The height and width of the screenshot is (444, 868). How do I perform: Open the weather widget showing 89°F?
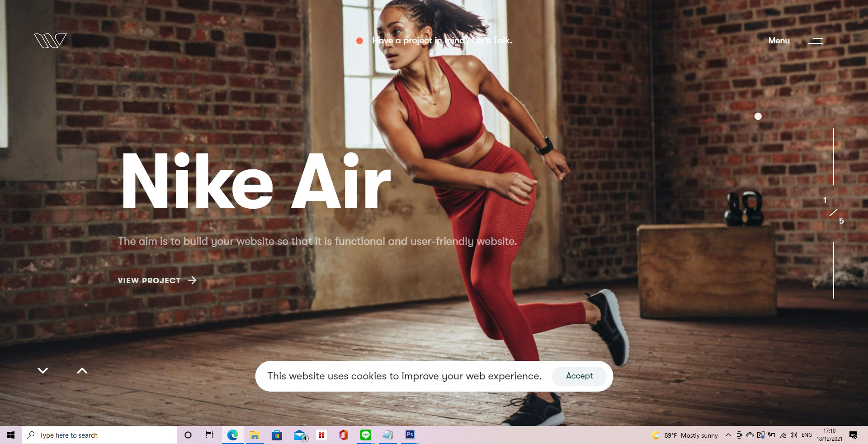click(x=684, y=435)
